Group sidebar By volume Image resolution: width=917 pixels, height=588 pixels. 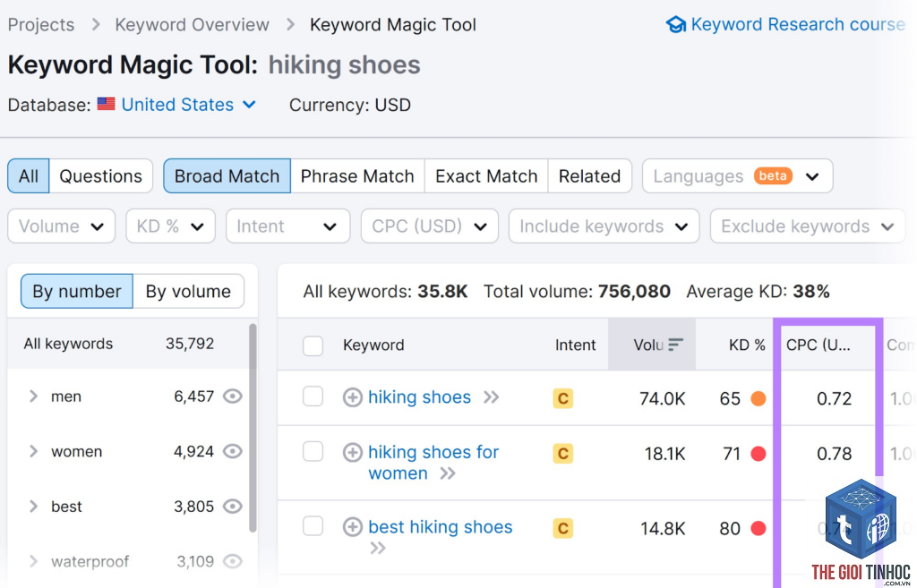pyautogui.click(x=188, y=291)
